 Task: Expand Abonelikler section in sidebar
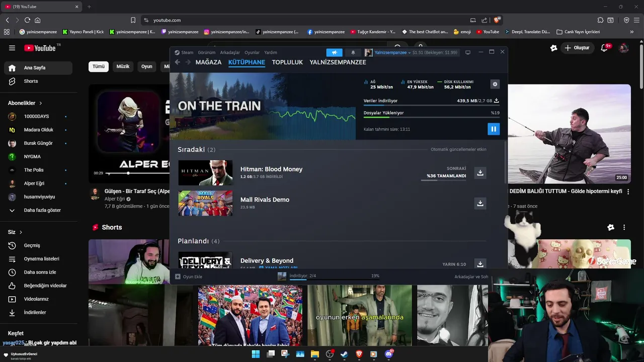point(25,103)
